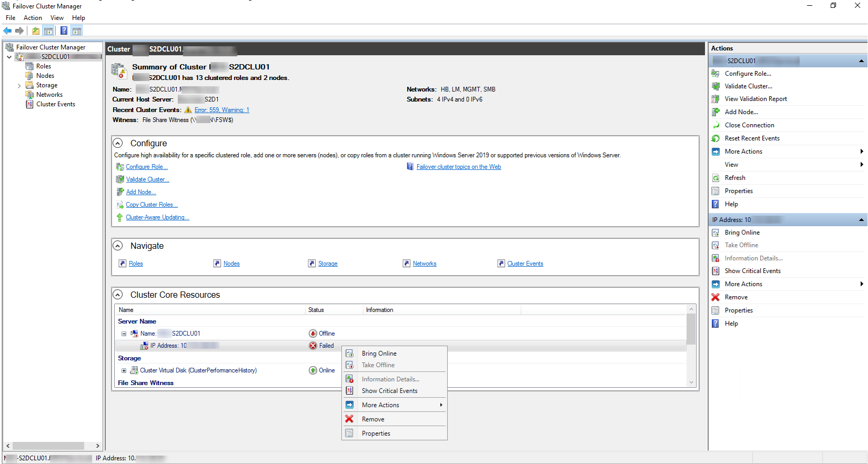The image size is (868, 464).
Task: Go to Cluster Events via Navigate link
Action: pos(525,264)
